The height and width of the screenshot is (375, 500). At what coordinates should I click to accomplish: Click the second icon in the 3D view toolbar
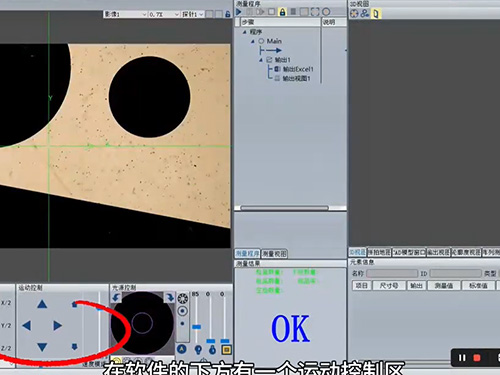point(365,13)
